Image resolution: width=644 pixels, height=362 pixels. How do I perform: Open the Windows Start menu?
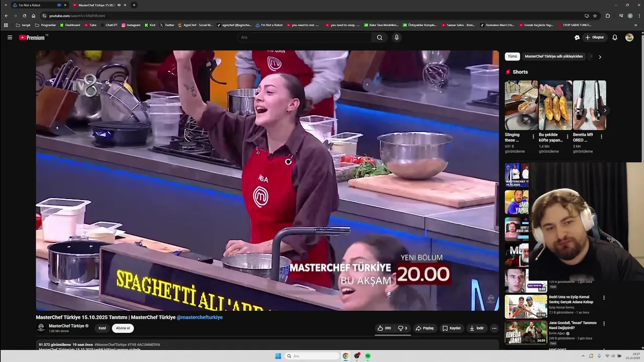(278, 356)
